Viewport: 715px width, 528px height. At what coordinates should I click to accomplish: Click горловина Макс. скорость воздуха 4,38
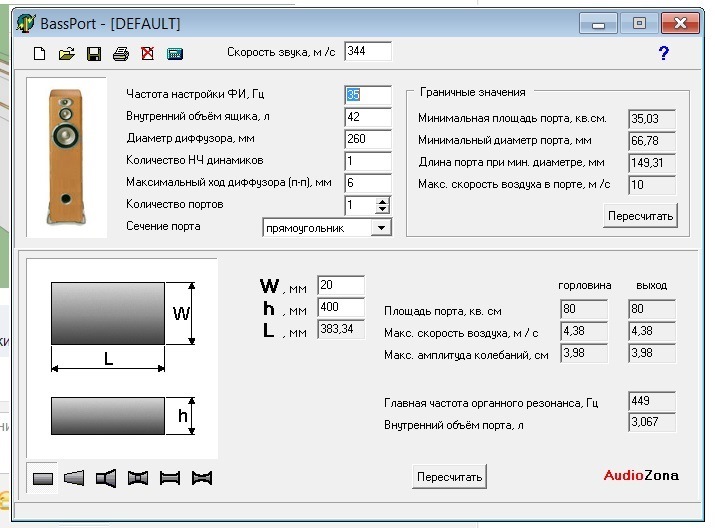point(584,331)
